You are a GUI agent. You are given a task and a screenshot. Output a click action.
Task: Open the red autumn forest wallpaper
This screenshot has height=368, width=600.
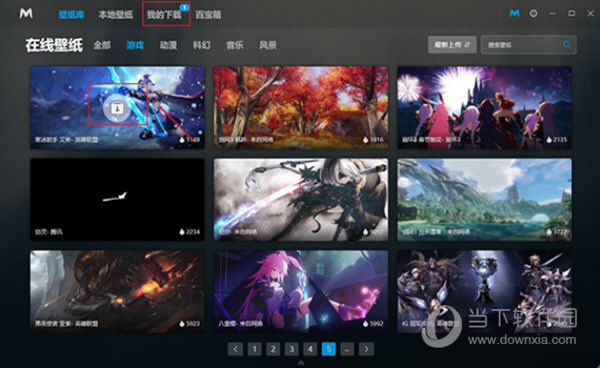coord(301,107)
